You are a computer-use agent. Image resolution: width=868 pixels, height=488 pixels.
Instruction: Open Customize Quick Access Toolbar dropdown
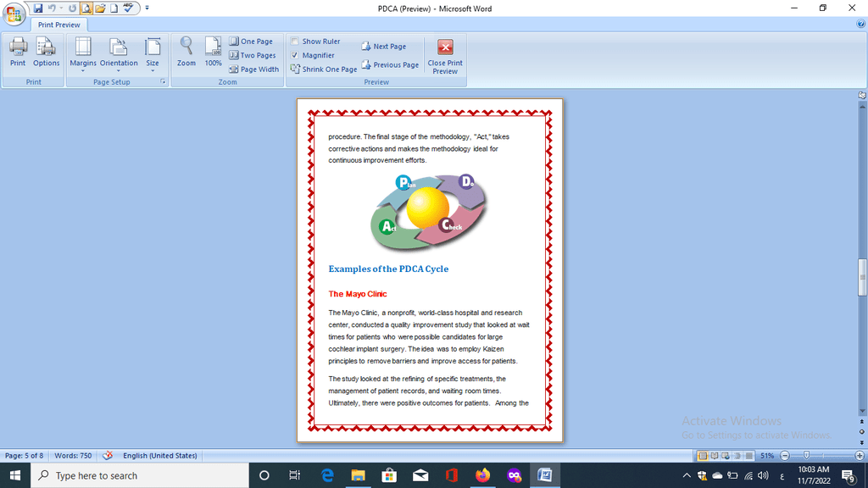[147, 8]
